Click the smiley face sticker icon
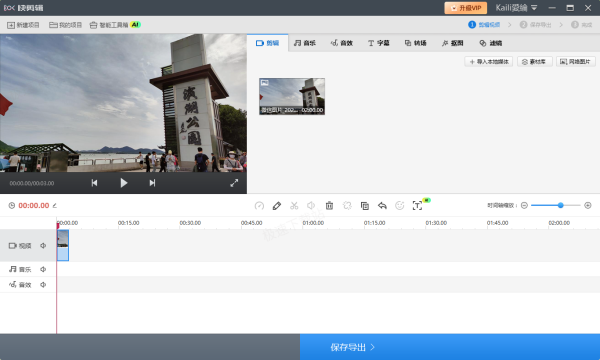The width and height of the screenshot is (600, 360). click(399, 206)
